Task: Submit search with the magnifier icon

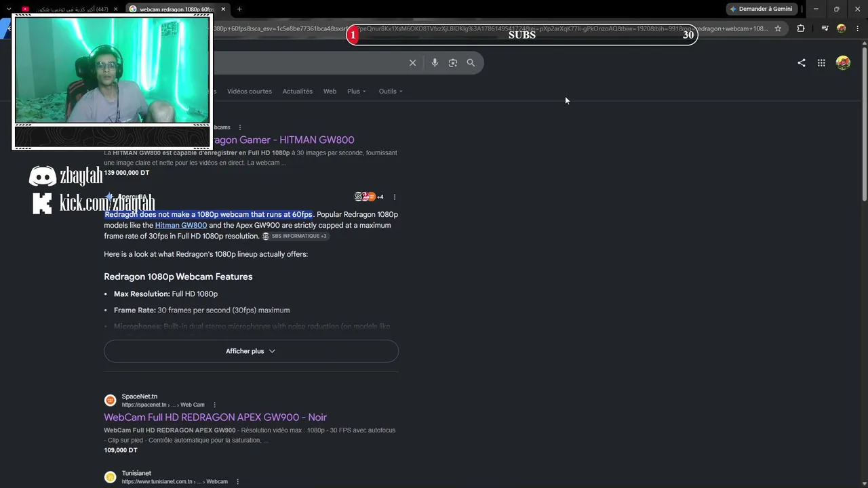Action: coord(471,63)
